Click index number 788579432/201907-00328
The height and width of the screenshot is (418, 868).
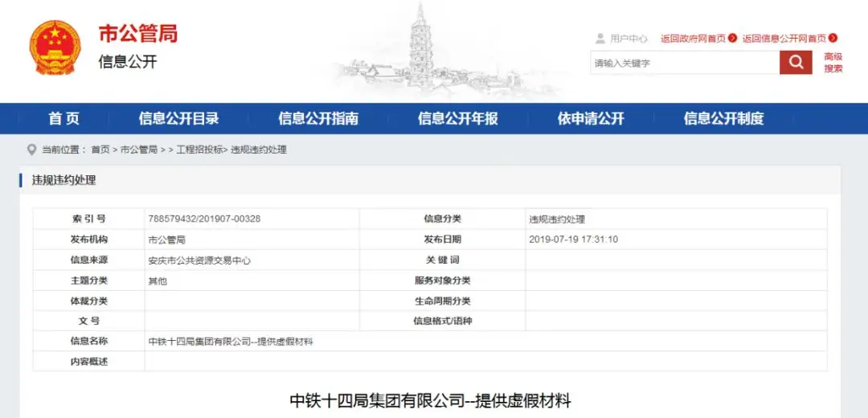tap(204, 219)
